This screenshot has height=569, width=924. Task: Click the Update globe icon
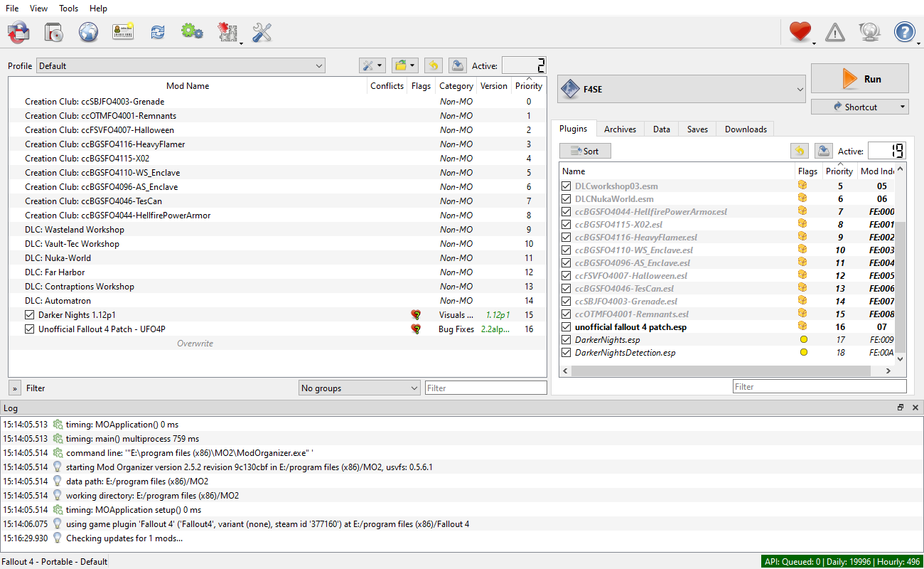(869, 32)
